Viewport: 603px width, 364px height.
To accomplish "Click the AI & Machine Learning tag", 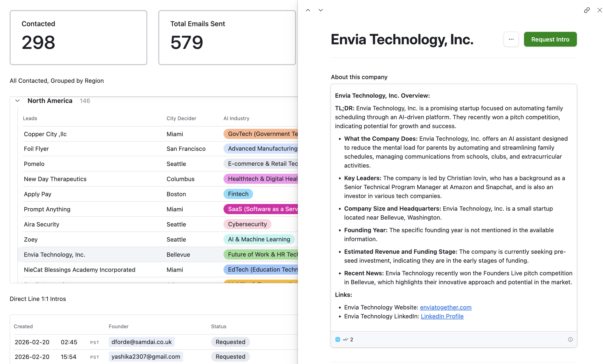I will pos(259,239).
